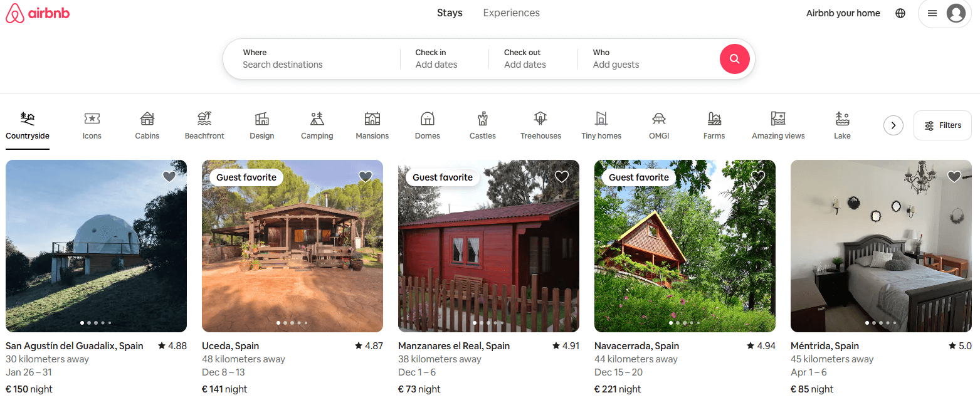Select the Stays tab
Image resolution: width=980 pixels, height=410 pixels.
[450, 13]
